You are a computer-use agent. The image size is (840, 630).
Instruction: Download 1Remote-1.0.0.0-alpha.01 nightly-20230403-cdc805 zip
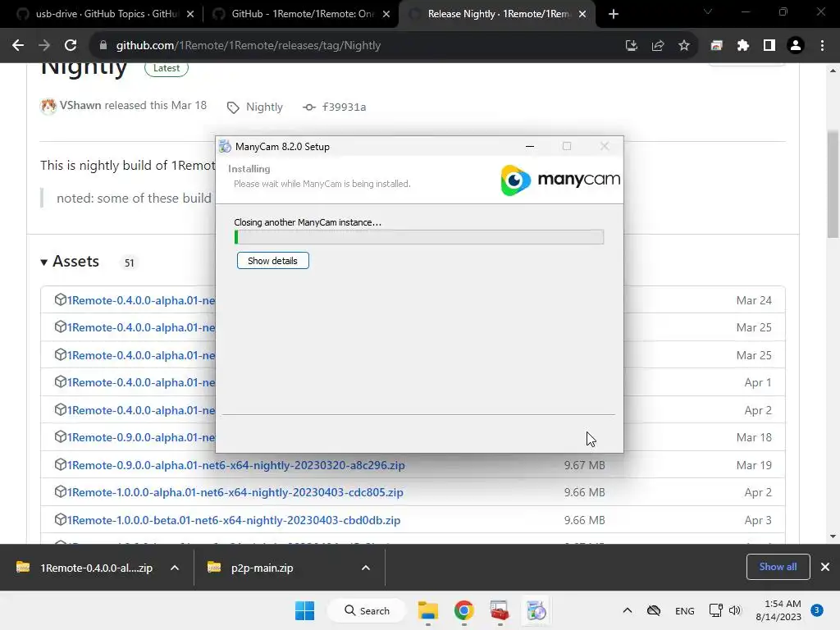click(235, 492)
